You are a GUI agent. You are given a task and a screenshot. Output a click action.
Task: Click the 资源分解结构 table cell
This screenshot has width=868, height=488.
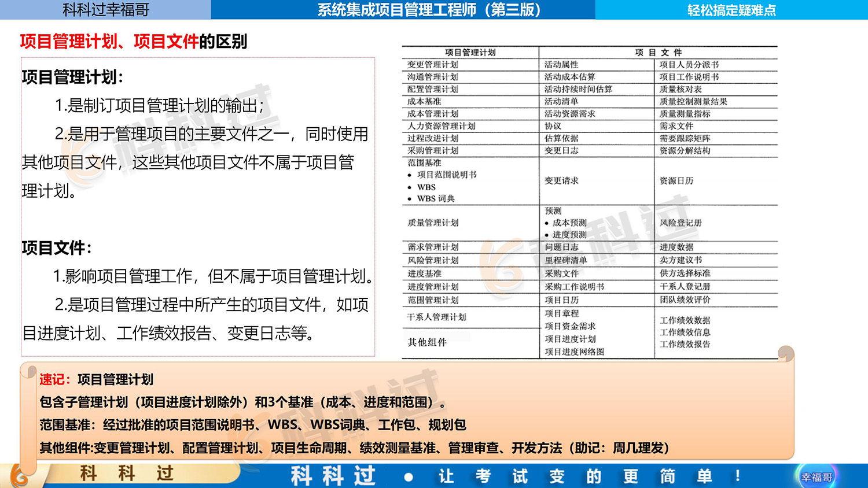click(685, 150)
